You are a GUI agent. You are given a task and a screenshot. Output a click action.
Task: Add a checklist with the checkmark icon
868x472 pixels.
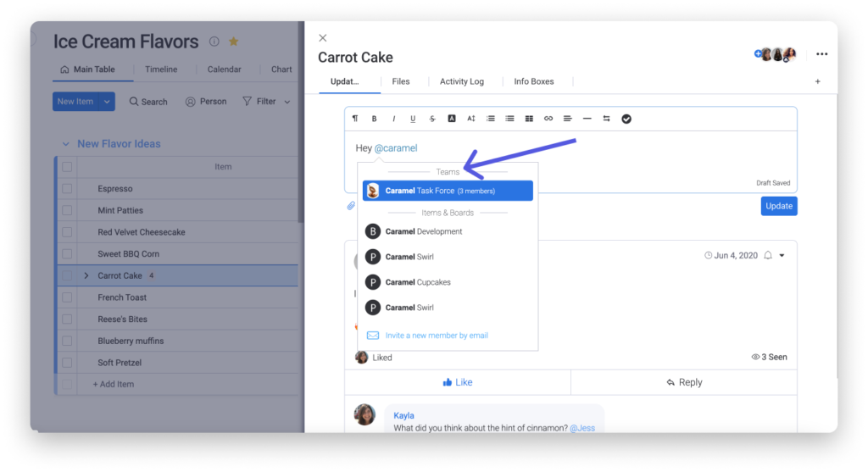click(626, 119)
